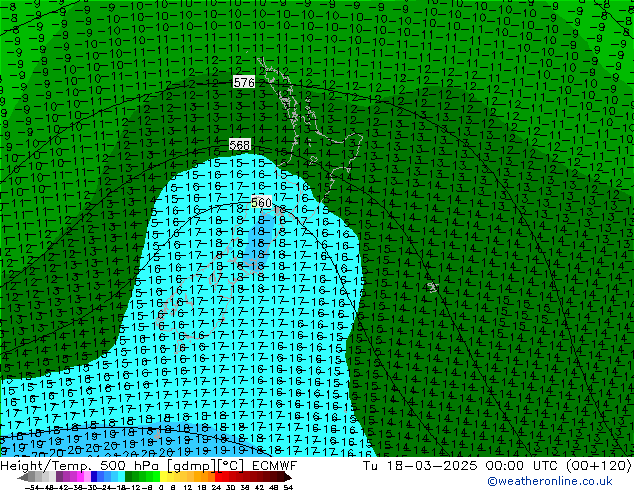634x490 pixels.
Task: Click the gray left arrow of color legend
Action: 23,477
